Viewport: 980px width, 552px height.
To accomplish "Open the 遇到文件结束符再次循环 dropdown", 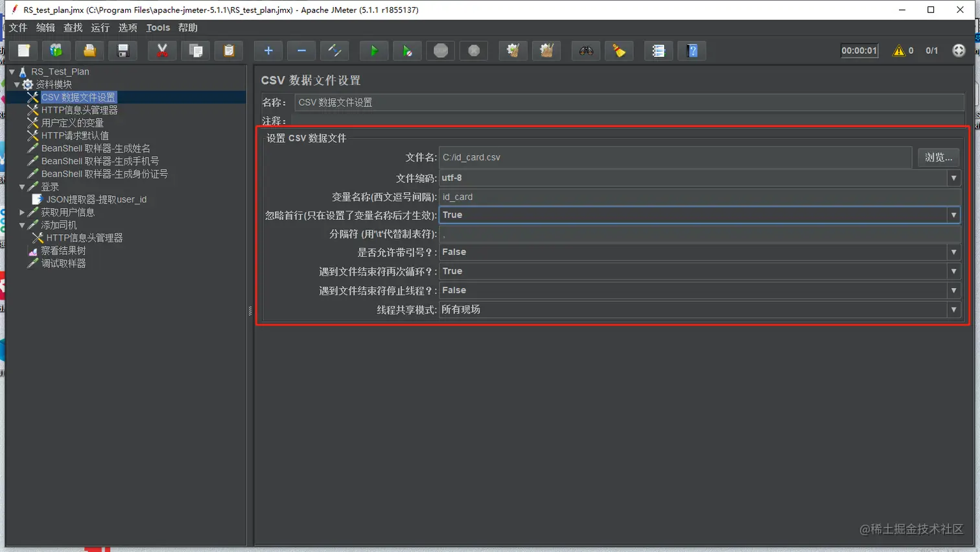I will (699, 271).
